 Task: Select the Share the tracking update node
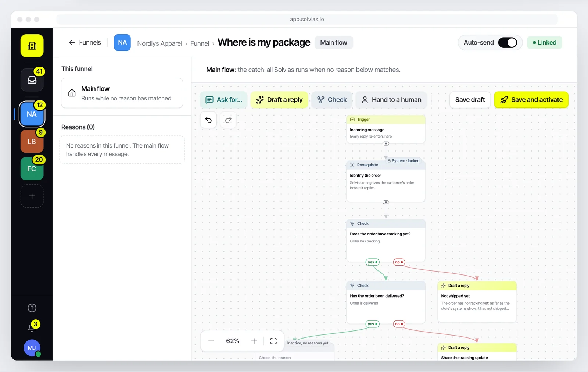click(x=477, y=352)
